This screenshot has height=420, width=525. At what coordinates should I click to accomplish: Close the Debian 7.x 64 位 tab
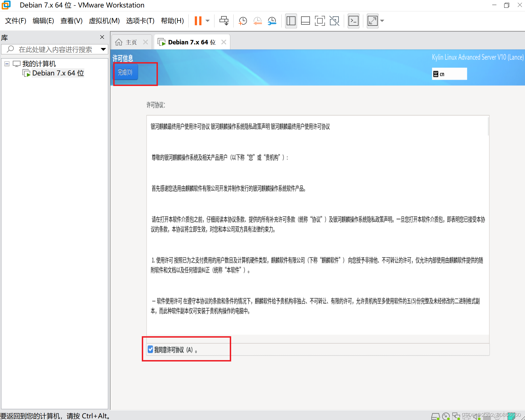tap(224, 42)
